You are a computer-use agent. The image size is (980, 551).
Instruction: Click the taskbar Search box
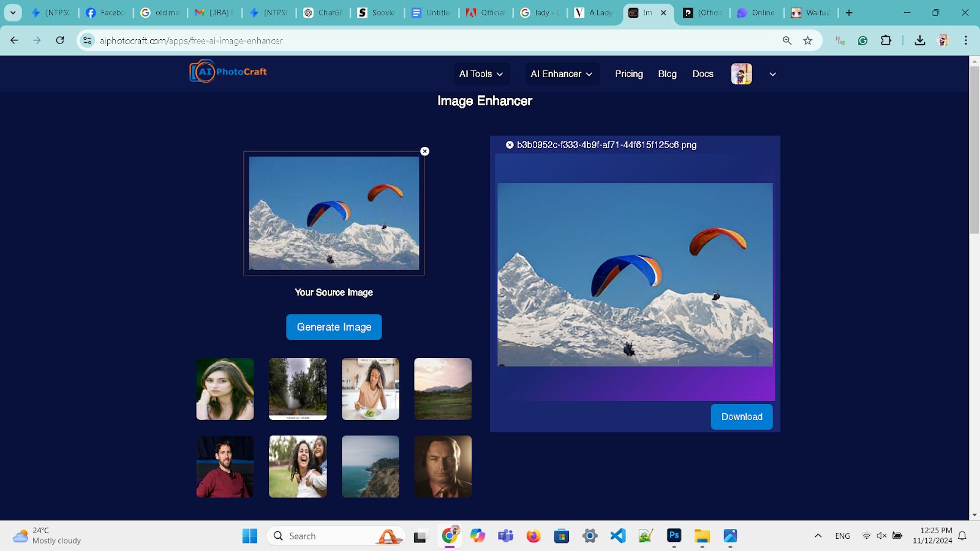pyautogui.click(x=336, y=536)
